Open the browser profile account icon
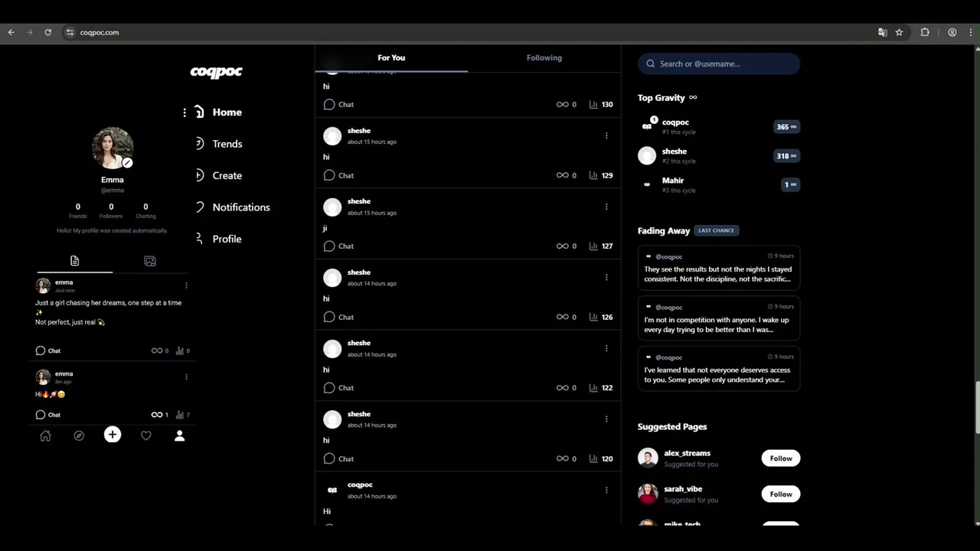 click(x=952, y=32)
